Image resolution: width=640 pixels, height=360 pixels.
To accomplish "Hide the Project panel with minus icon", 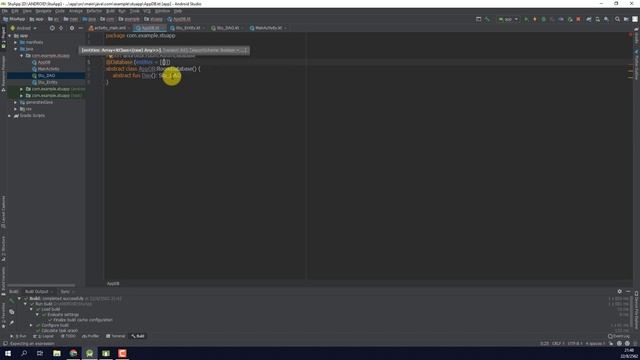I will 81,28.
